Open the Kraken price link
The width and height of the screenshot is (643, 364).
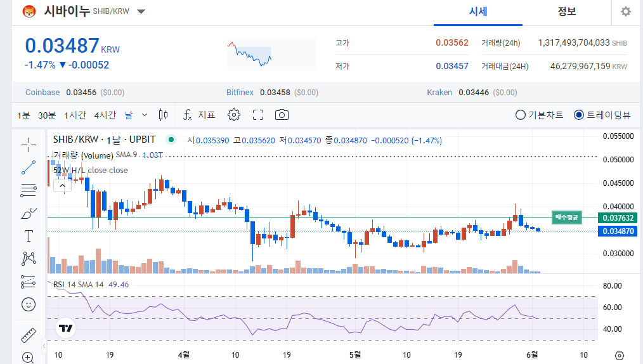[x=439, y=93]
